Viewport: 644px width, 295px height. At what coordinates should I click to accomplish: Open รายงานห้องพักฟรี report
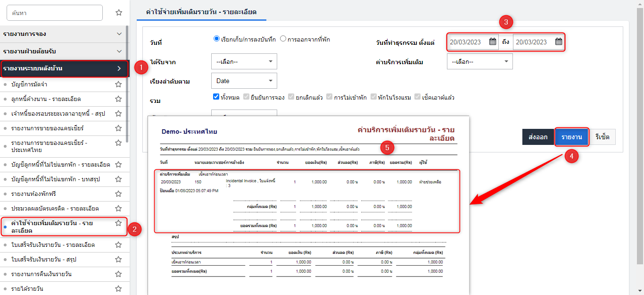(x=34, y=194)
